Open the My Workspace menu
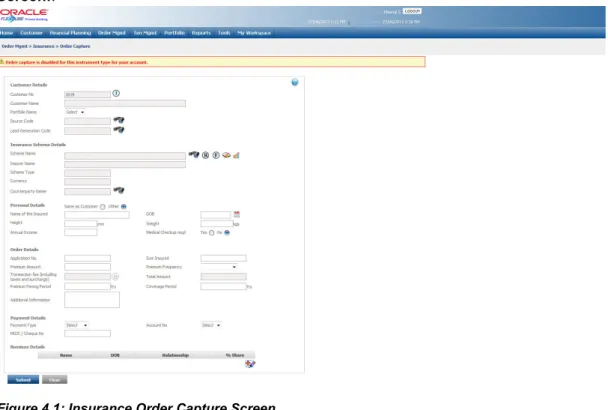 coord(254,33)
